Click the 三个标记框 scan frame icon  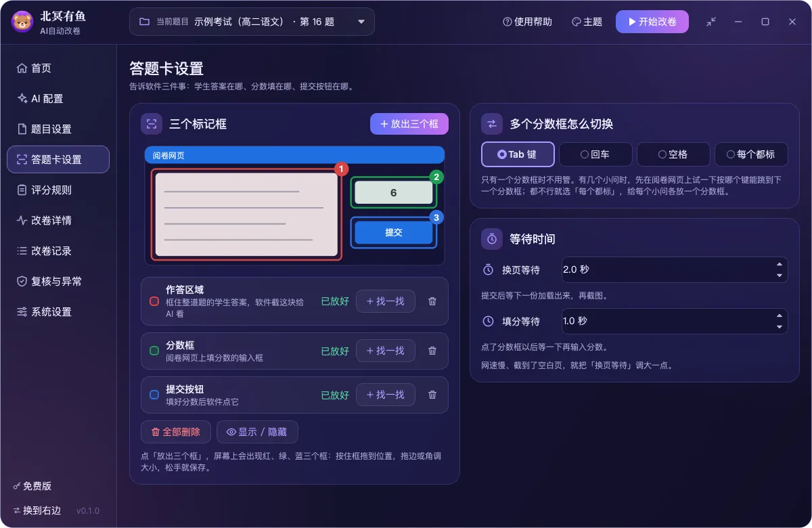152,124
